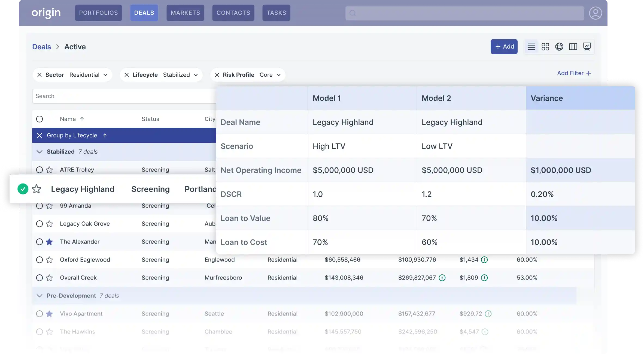Star the Overall Creek deal

coord(49,278)
